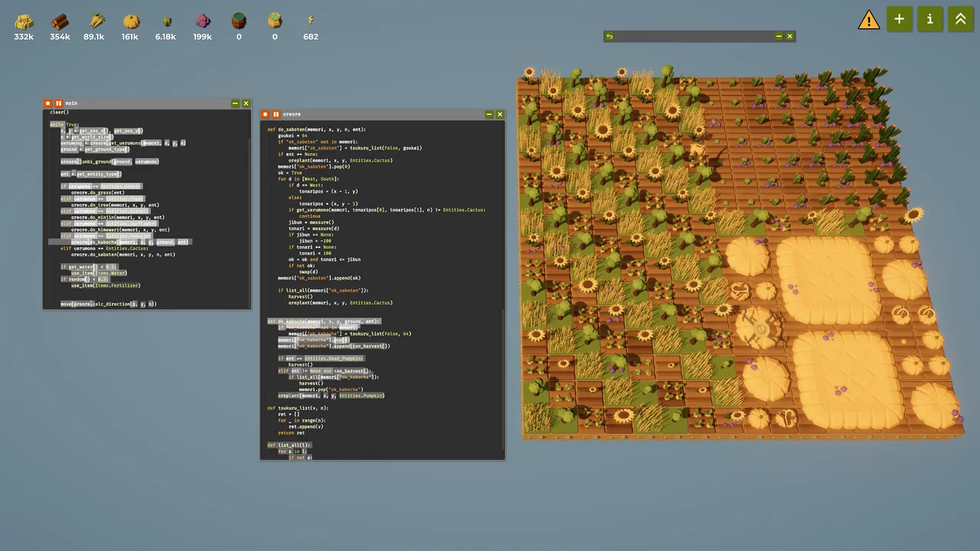This screenshot has width=980, height=551.
Task: Click the hay resource icon
Action: pos(24,21)
